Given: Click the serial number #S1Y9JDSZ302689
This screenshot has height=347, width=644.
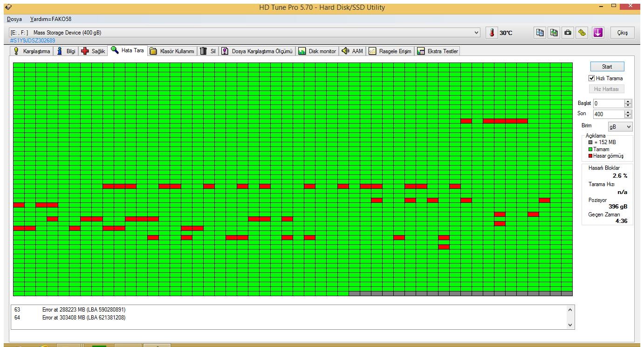Looking at the screenshot, I should point(33,41).
